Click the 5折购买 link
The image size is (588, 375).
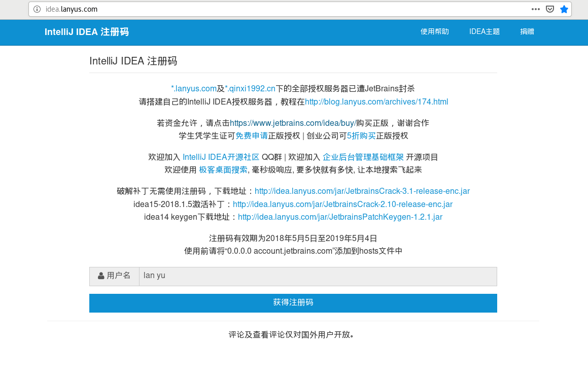click(x=361, y=136)
